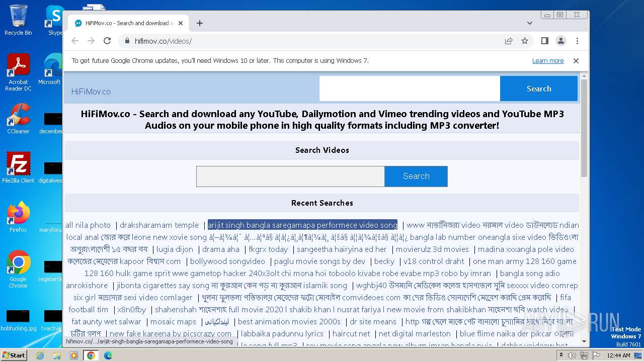Open 'movierulz 3d movies' recent search
This screenshot has height=362, width=644.
(432, 249)
